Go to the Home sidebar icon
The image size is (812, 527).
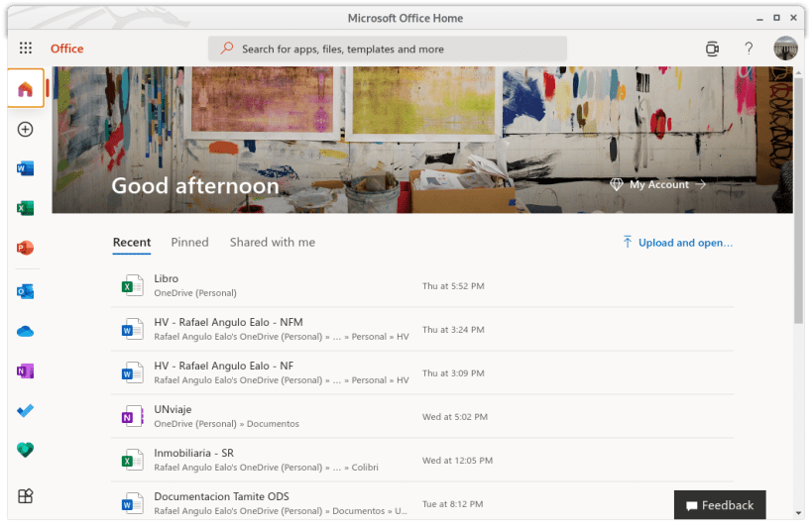coord(26,89)
